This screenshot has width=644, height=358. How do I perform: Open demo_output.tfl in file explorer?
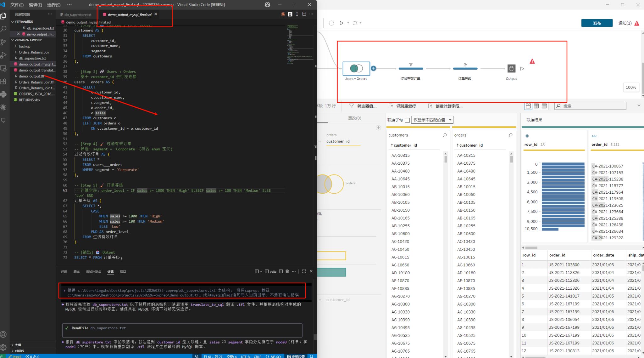(31, 76)
